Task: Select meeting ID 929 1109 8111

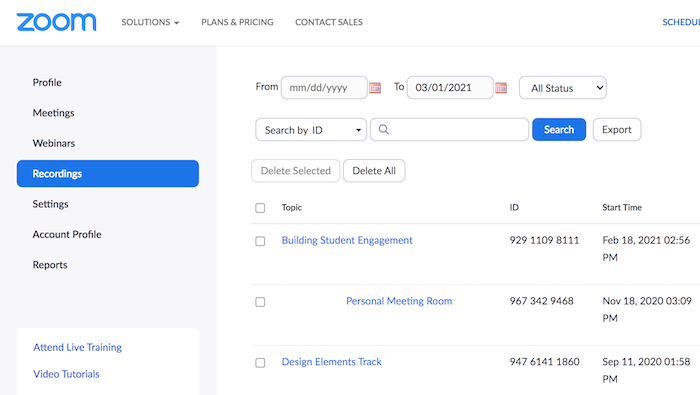Action: 544,241
